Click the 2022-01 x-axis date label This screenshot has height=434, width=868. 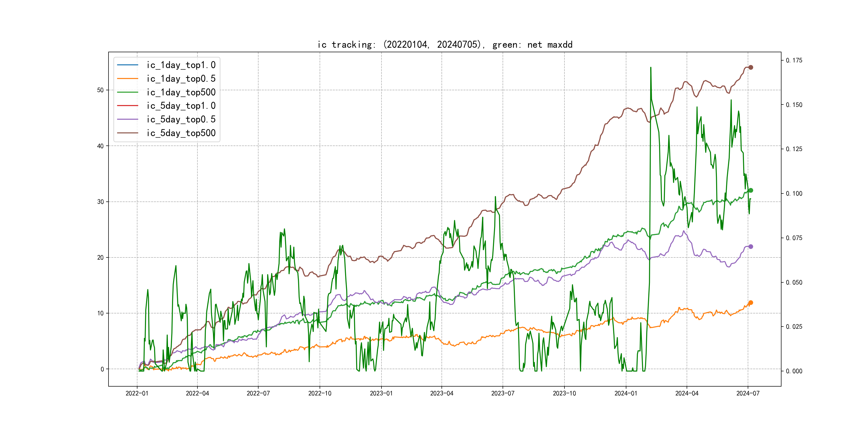click(137, 393)
